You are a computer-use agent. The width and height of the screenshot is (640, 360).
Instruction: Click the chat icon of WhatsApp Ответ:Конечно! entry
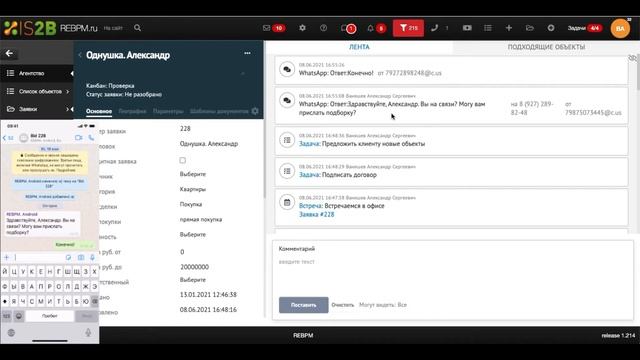(287, 69)
